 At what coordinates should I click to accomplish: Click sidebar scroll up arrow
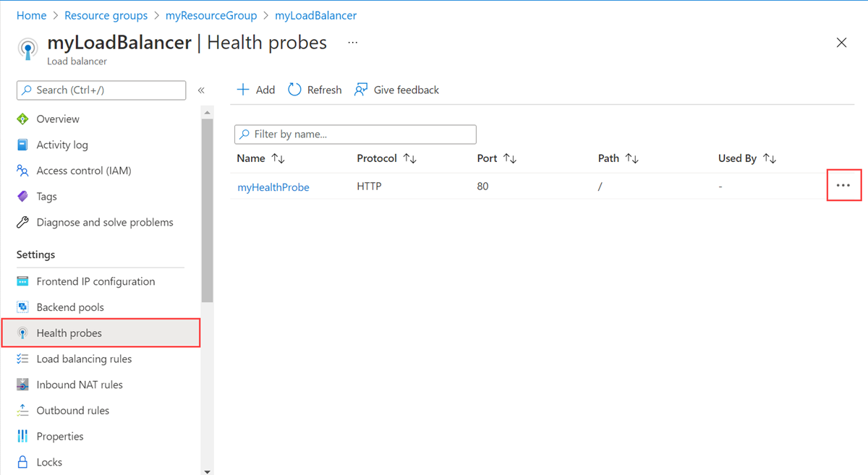coord(208,113)
